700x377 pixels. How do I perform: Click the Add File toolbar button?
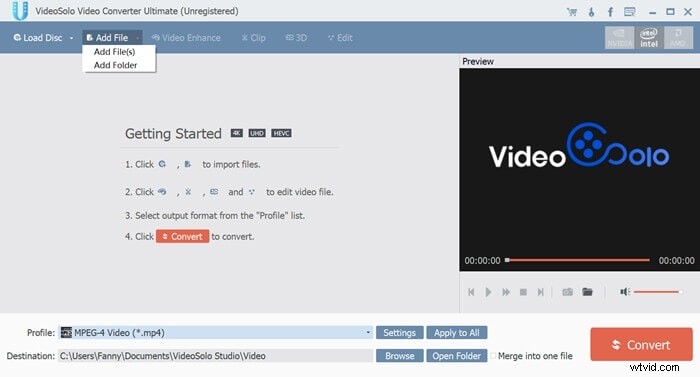pyautogui.click(x=108, y=38)
